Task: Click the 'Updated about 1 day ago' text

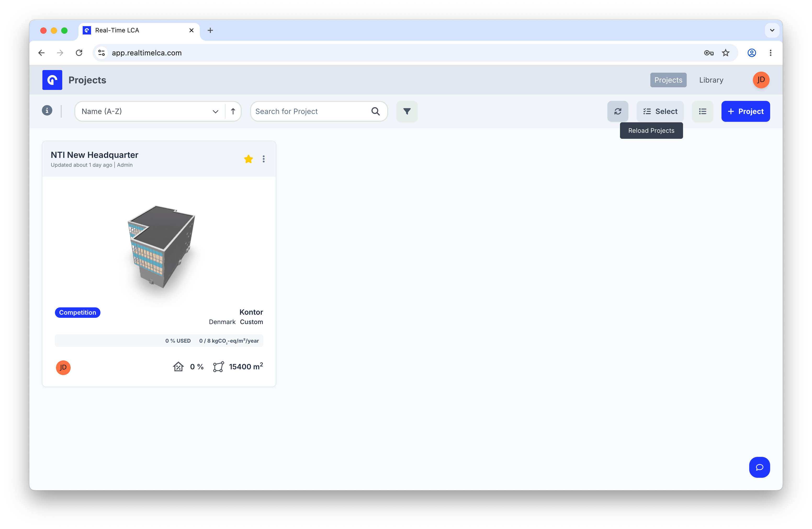Action: coord(82,165)
